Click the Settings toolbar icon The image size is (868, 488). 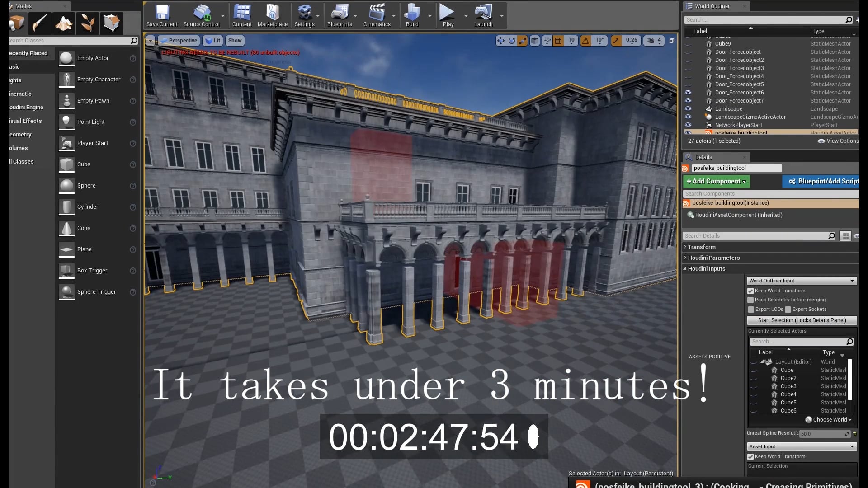pos(305,16)
